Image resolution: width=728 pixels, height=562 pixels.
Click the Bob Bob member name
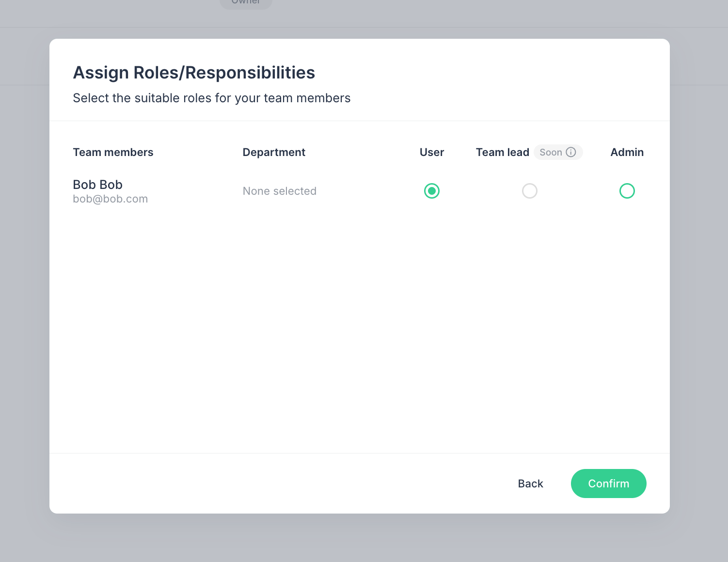click(98, 185)
